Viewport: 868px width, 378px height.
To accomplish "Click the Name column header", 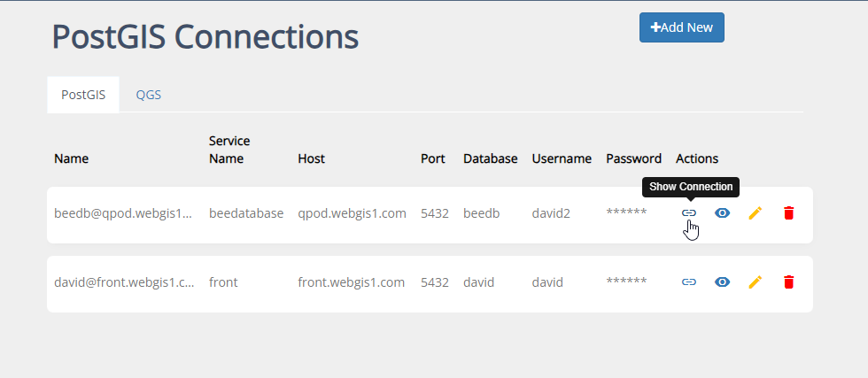I will [x=71, y=159].
